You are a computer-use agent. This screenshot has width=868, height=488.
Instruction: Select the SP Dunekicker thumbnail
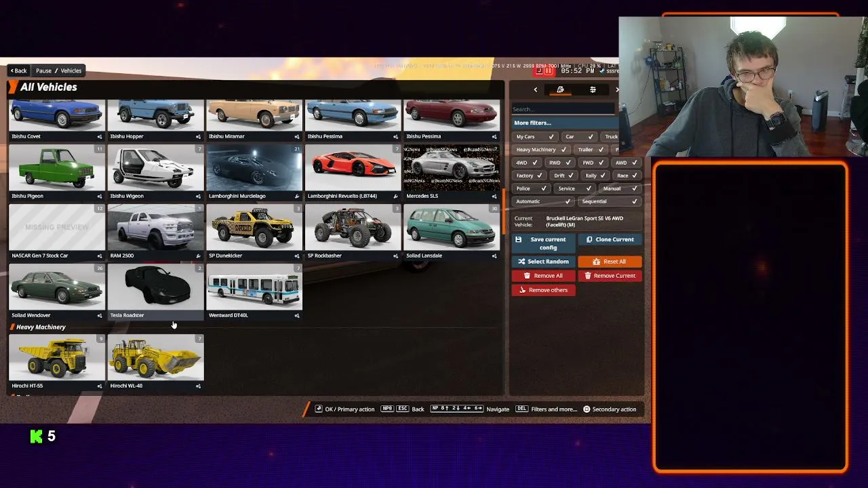254,227
